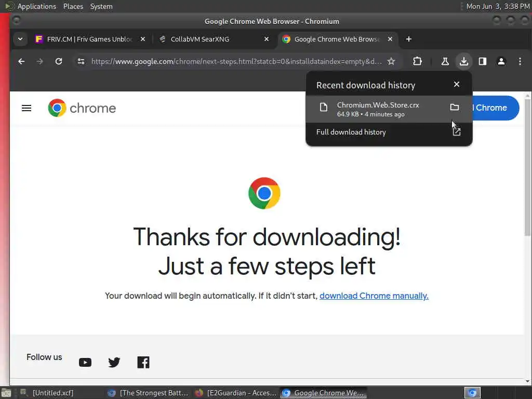532x399 pixels.
Task: Click the clock showing Mon Jun 3
Action: 498,6
